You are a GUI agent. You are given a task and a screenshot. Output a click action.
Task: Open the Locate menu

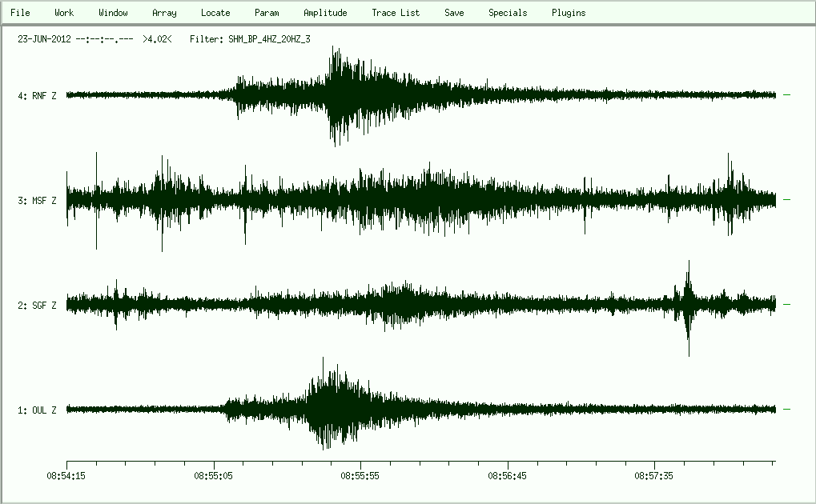(215, 13)
